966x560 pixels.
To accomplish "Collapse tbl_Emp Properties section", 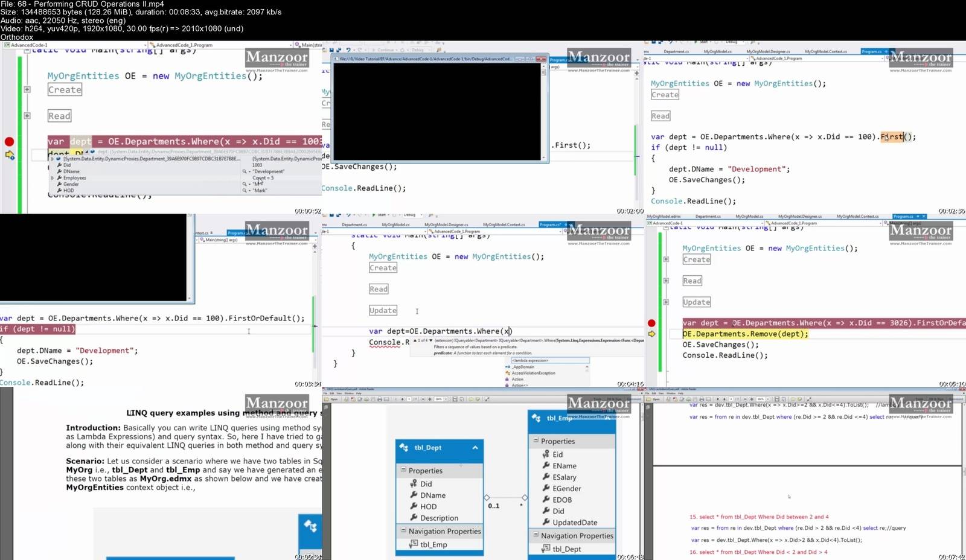I will coord(536,441).
